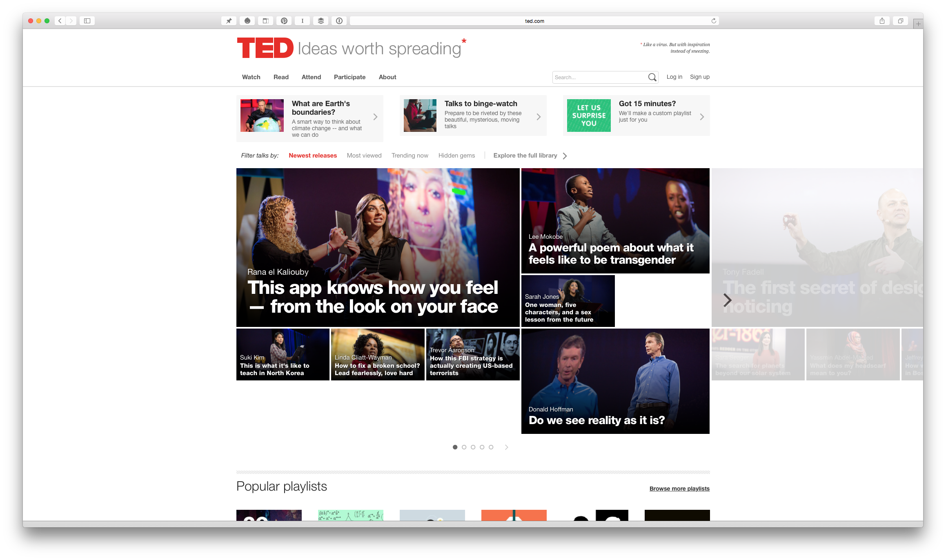Screen dimensions: 946x560
Task: Open the Safari share button
Action: [x=882, y=21]
